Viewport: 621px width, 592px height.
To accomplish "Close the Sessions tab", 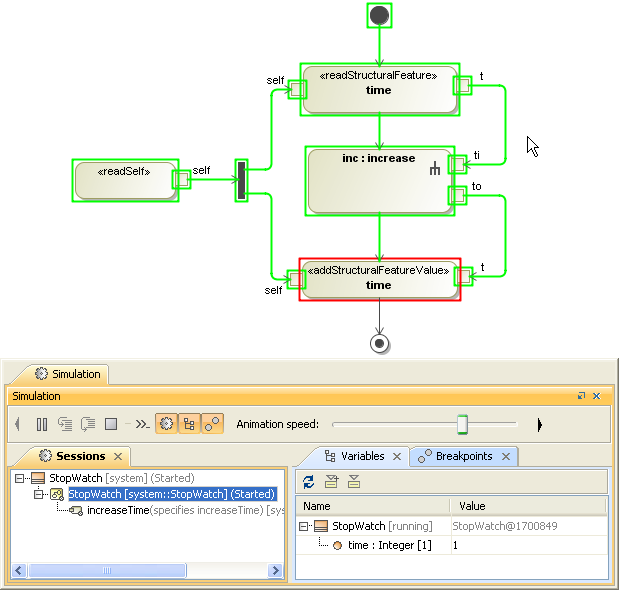I will pos(117,457).
